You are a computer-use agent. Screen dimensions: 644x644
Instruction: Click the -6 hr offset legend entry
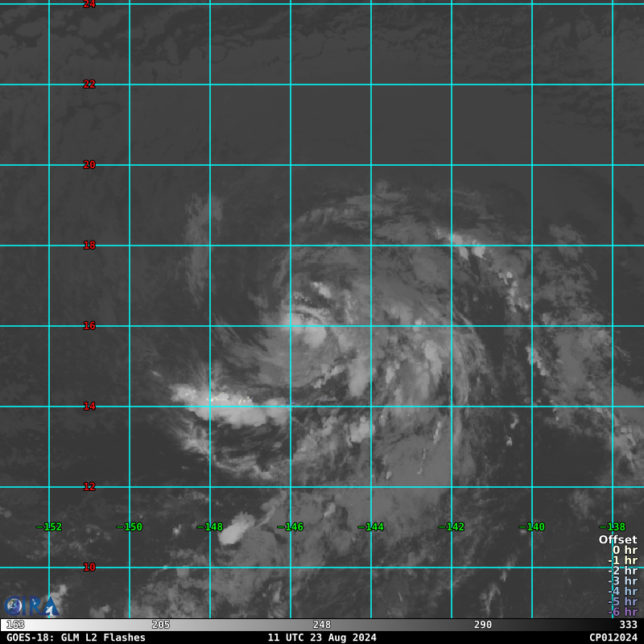pyautogui.click(x=622, y=612)
